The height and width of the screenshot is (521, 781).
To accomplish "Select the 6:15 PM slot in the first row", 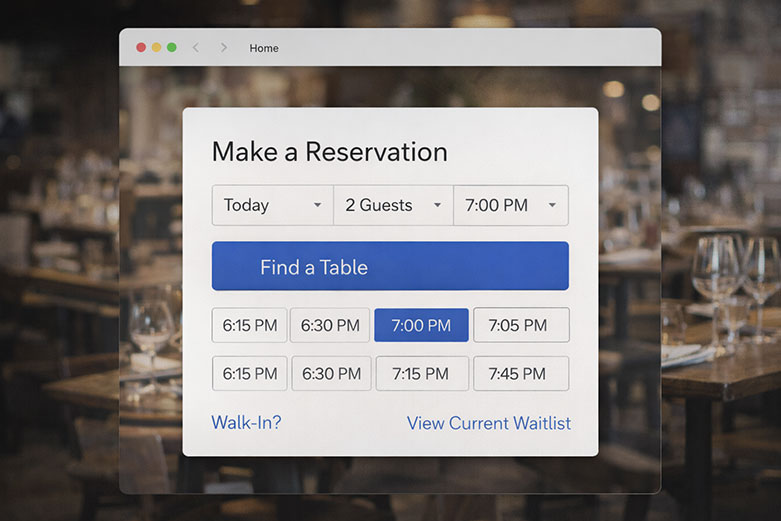I will coord(250,325).
